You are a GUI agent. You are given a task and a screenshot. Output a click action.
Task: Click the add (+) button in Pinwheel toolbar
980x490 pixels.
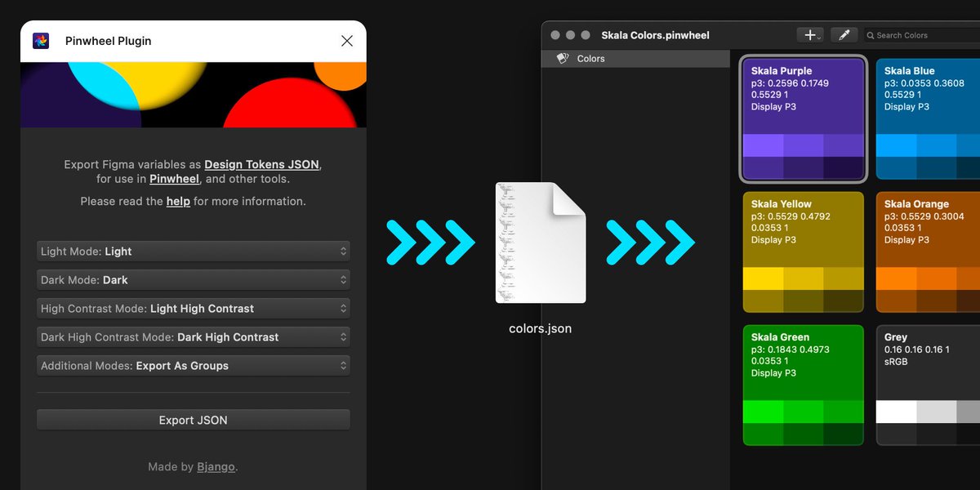810,35
